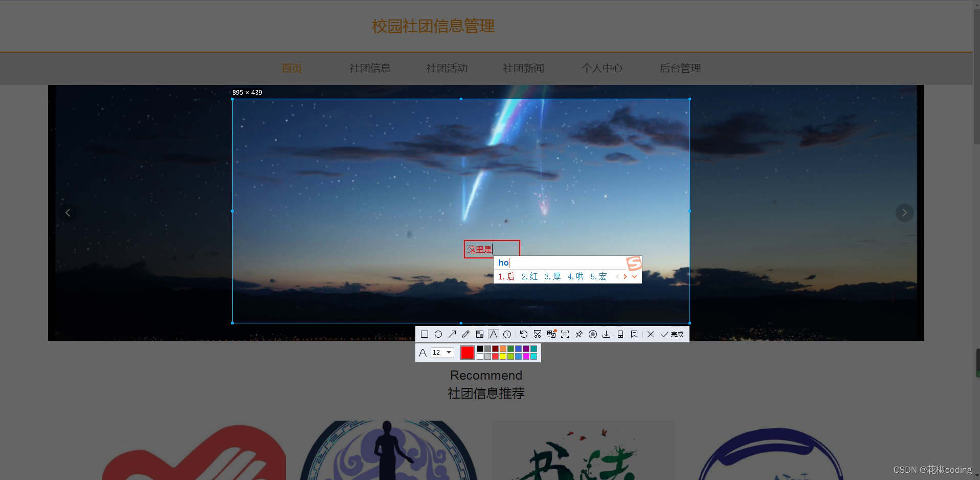
Task: Undo the last annotation
Action: 523,334
